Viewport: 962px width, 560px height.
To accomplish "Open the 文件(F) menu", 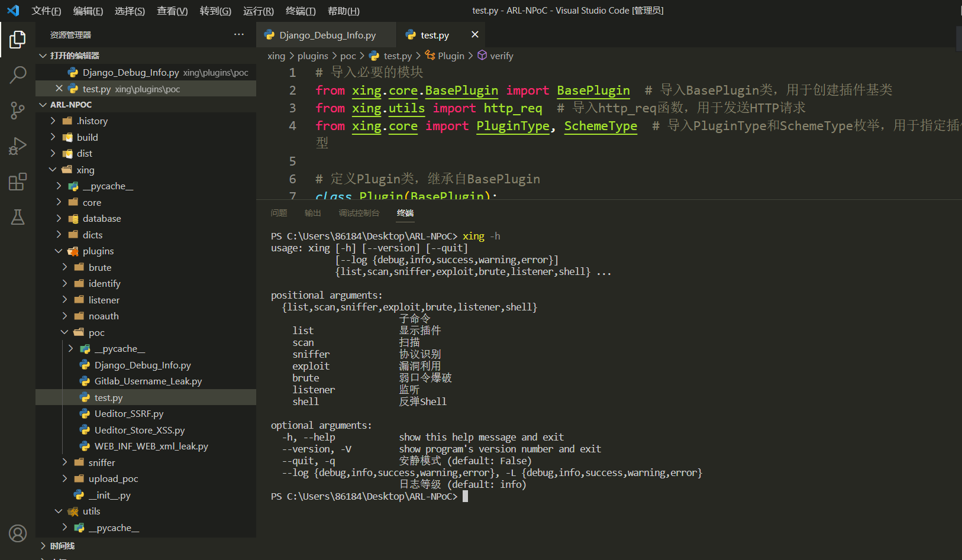I will (x=46, y=11).
